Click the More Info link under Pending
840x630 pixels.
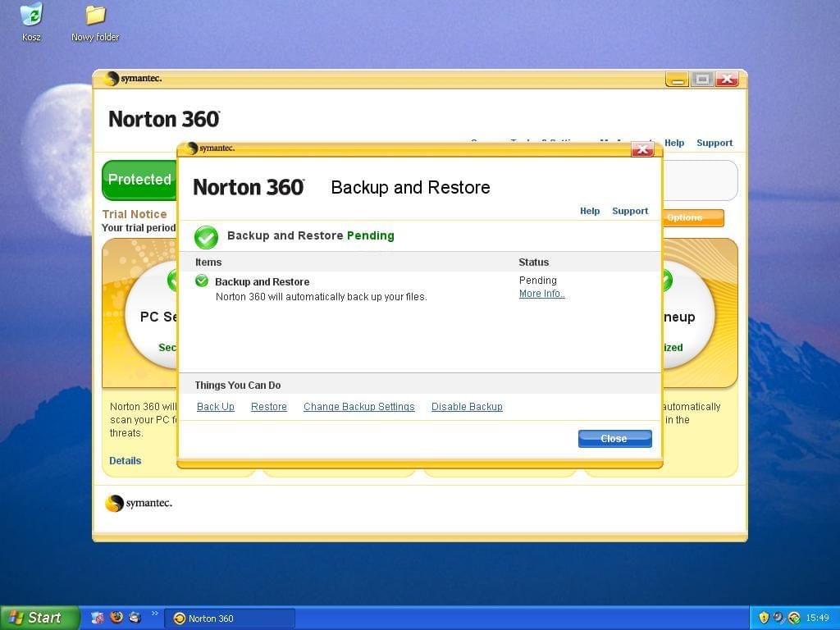pos(541,294)
